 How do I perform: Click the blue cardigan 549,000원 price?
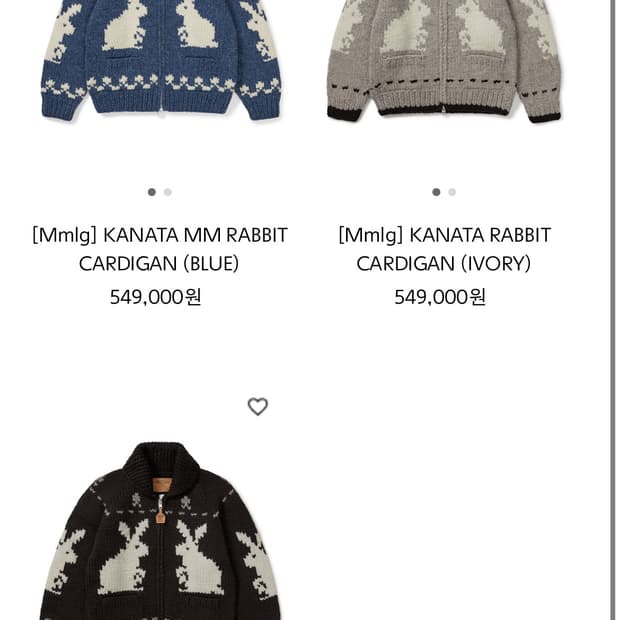155,297
